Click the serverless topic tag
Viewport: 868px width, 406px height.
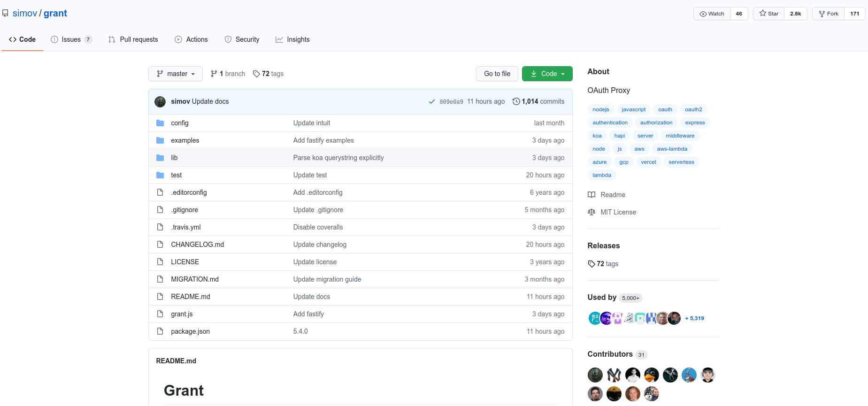coord(681,162)
